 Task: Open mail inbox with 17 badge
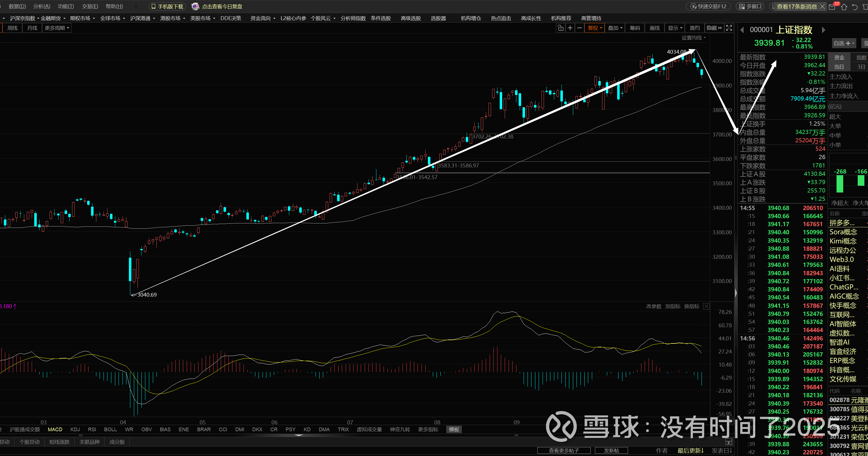832,6
